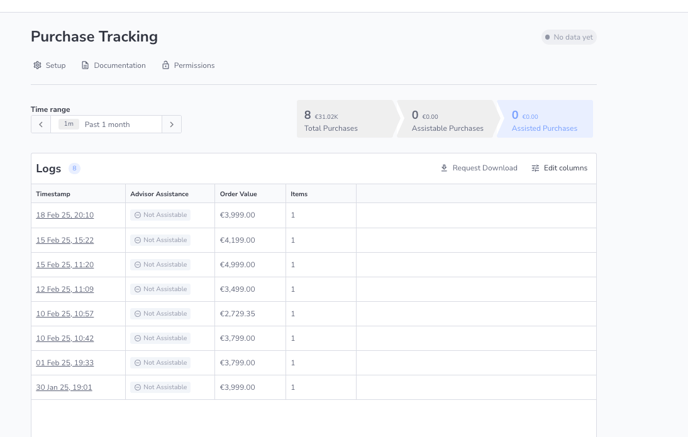Click the Purchase Tracking page title
The height and width of the screenshot is (437, 688).
(x=94, y=36)
